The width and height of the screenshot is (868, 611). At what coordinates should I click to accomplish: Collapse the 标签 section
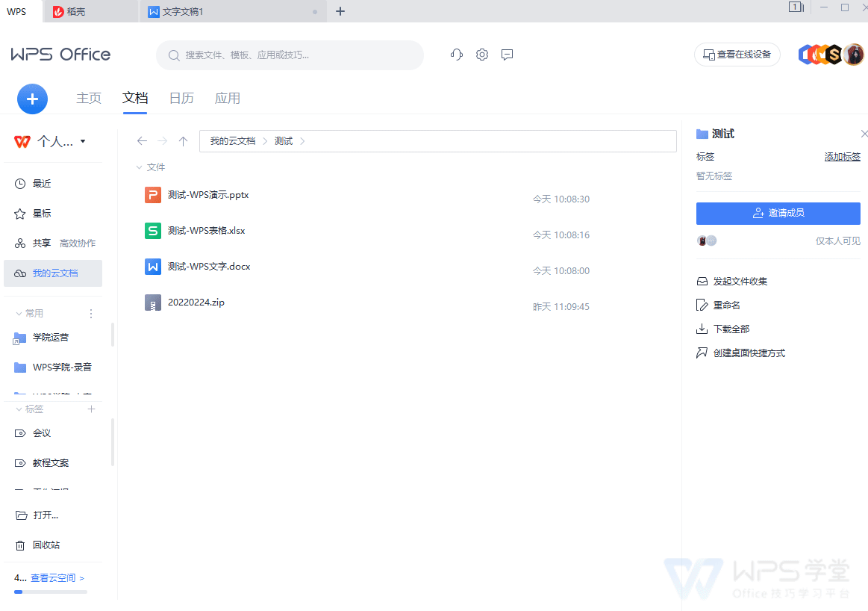[19, 409]
